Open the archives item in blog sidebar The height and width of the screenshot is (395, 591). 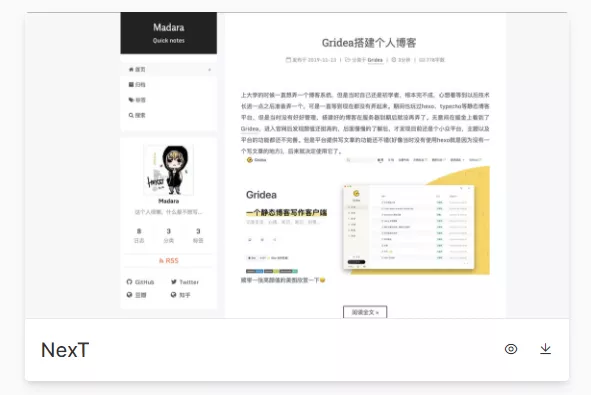coord(168,84)
